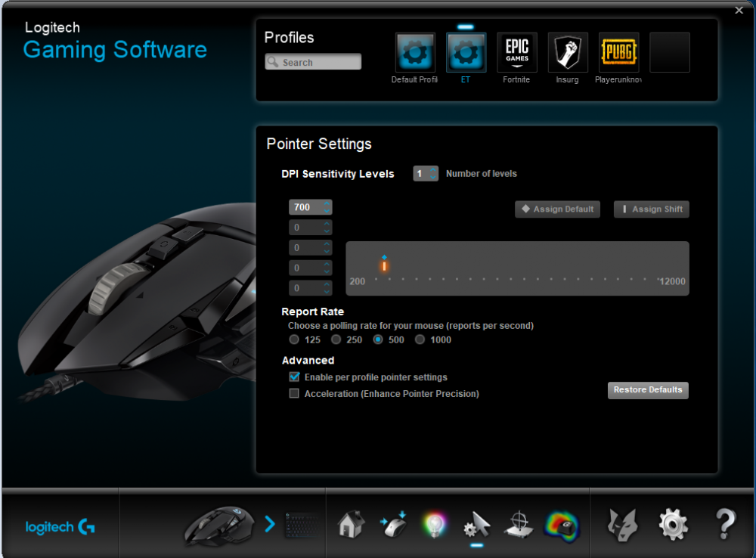Select the 1000 report rate option
The height and width of the screenshot is (558, 756).
pos(420,340)
